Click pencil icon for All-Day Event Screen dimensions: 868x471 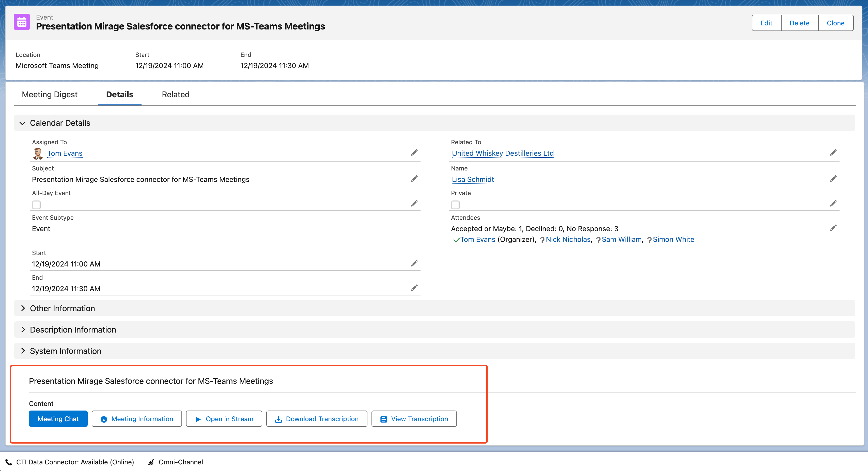(x=414, y=203)
